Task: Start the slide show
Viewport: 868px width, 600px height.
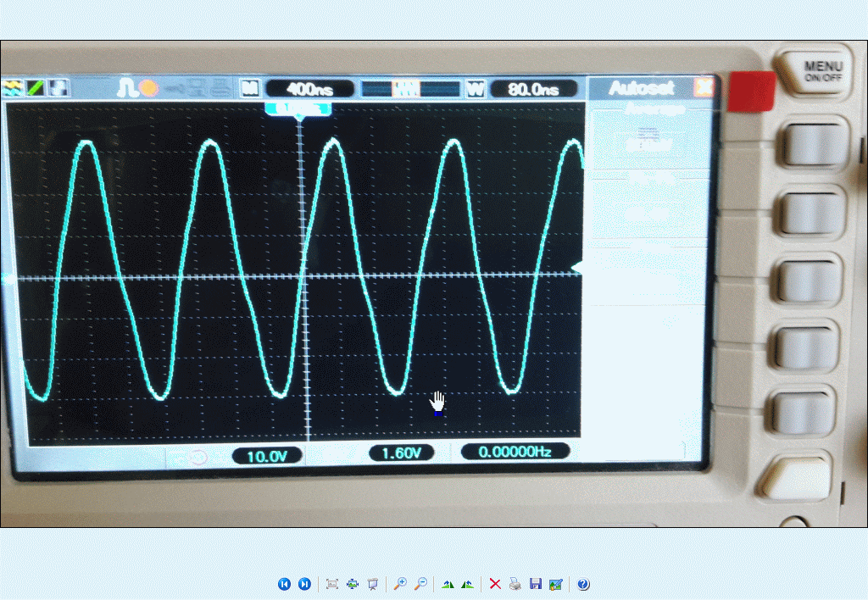Action: [x=372, y=584]
